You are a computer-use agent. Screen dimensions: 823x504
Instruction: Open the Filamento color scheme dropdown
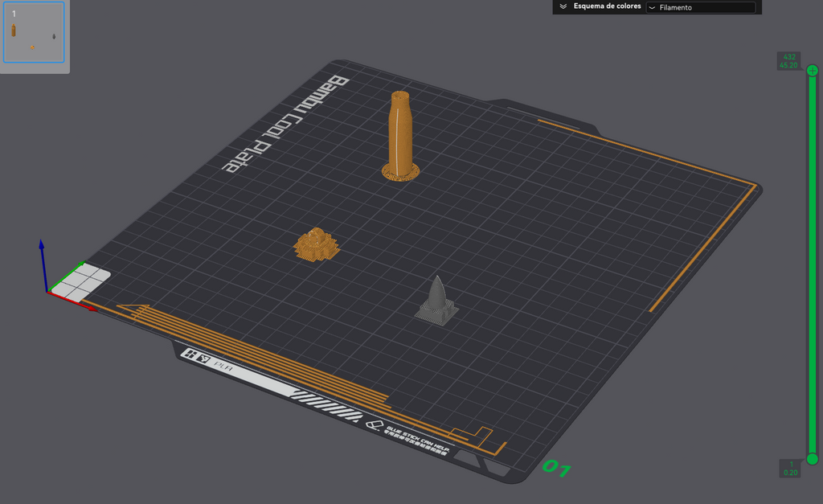(x=701, y=7)
